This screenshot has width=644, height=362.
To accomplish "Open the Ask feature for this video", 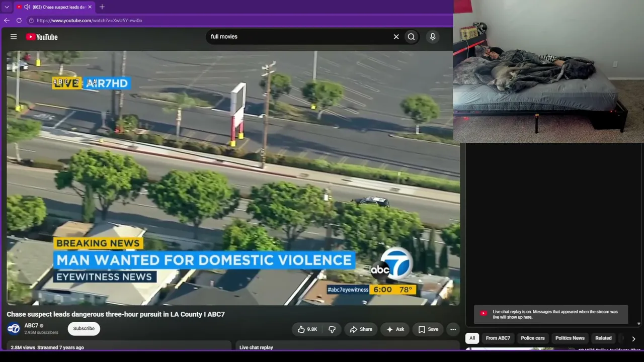I will 395,329.
